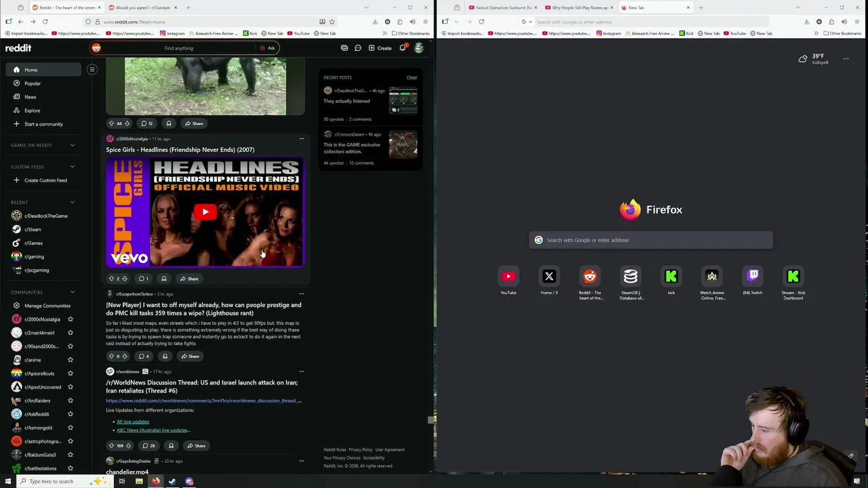Viewport: 868px width, 488px height.
Task: Click the Reddit logo in the header
Action: click(x=18, y=48)
